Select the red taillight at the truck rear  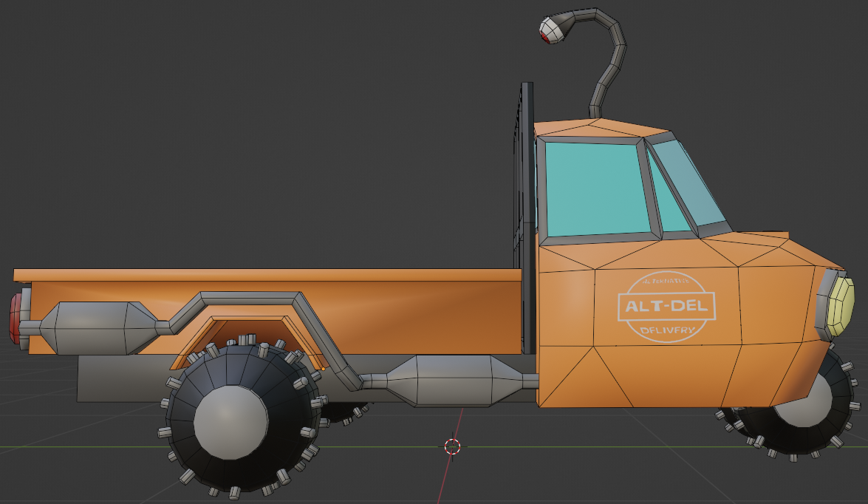pos(15,319)
